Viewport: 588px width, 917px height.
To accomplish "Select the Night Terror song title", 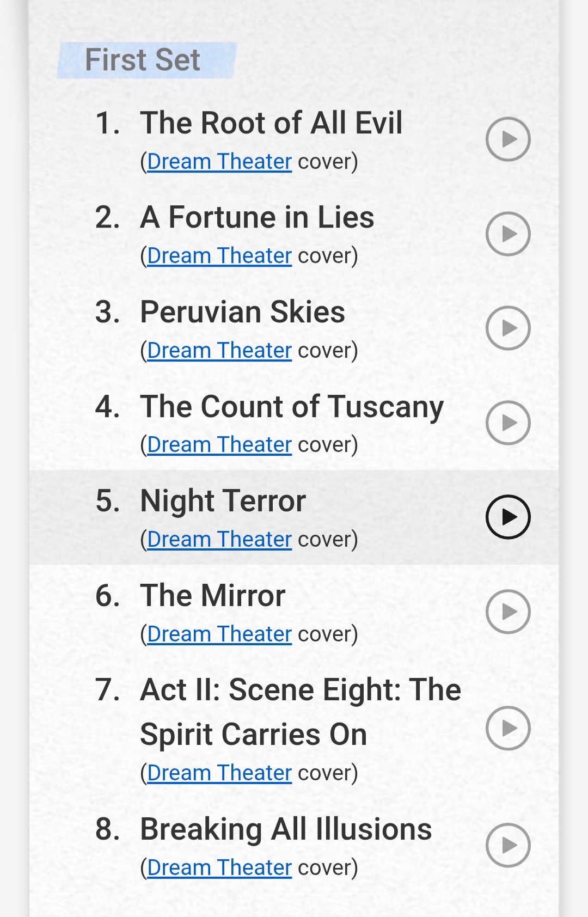I will pos(223,501).
